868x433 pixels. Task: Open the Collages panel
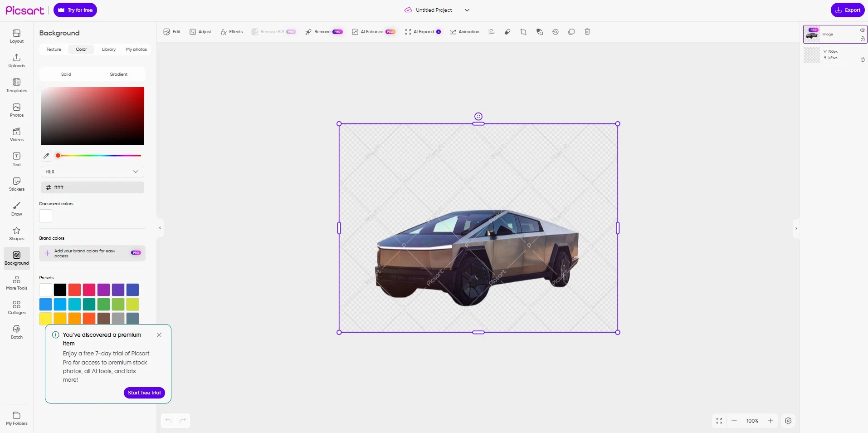point(17,308)
